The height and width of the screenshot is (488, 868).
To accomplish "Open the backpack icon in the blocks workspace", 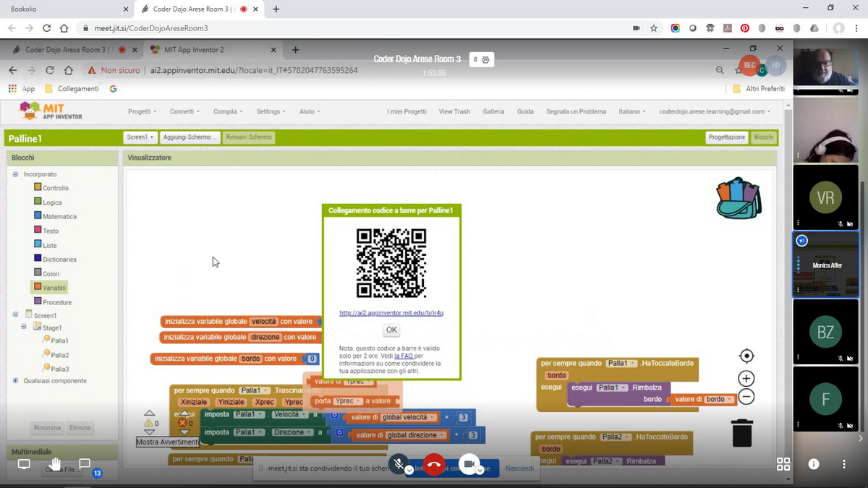I will point(739,198).
